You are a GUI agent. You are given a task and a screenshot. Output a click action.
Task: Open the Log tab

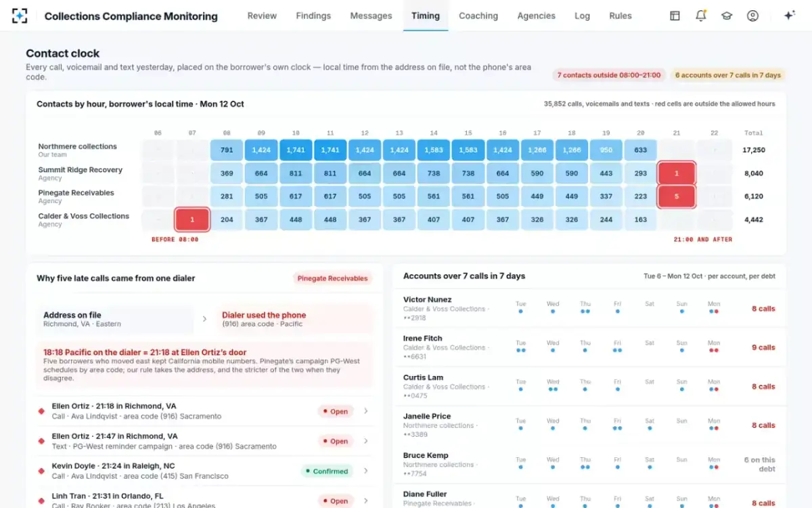pos(582,16)
